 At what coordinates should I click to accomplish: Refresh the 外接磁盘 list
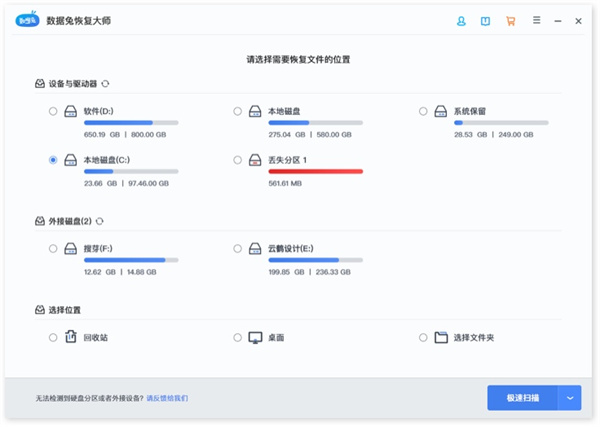click(100, 221)
